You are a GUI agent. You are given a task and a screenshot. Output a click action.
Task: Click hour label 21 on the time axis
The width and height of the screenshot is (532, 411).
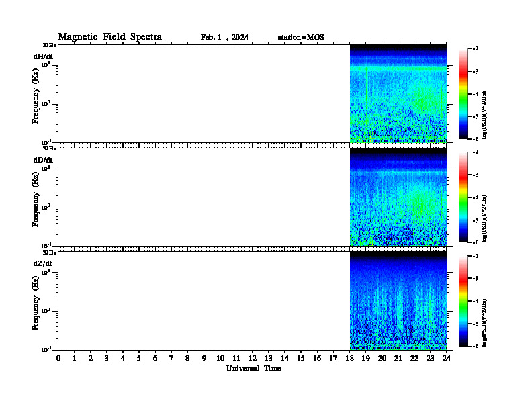[x=398, y=359]
